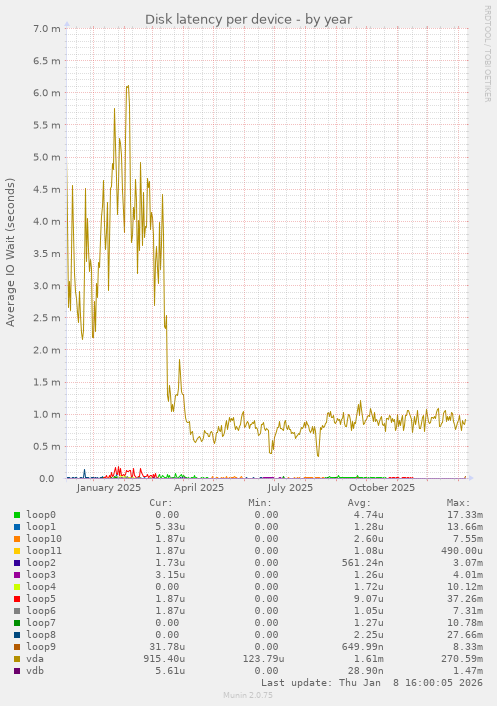
Task: Click the loop3 magenta legend swatch
Action: 17,575
